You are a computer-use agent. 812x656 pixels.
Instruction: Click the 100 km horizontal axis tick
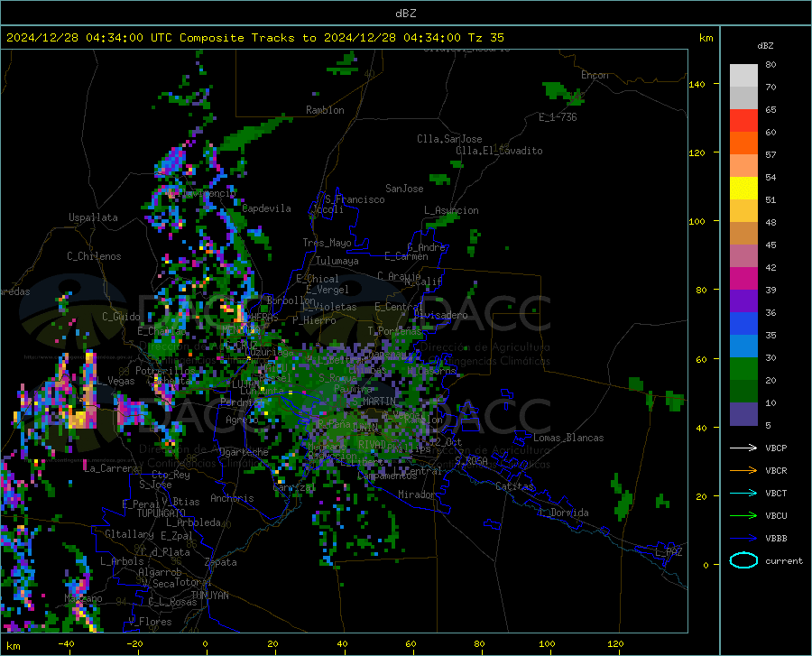coord(547,643)
